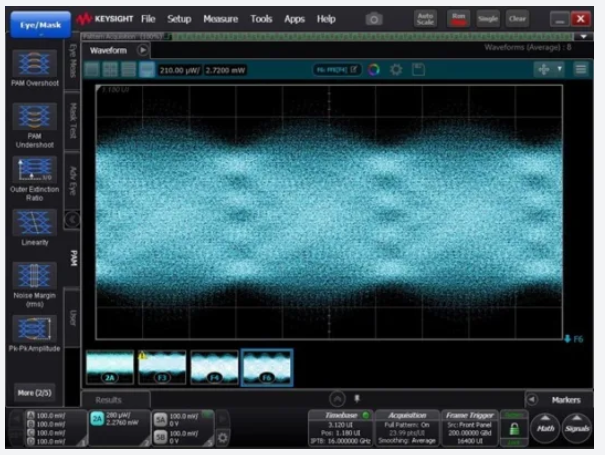This screenshot has height=455, width=605.
Task: Toggle channel 2A on or off
Action: [x=97, y=419]
